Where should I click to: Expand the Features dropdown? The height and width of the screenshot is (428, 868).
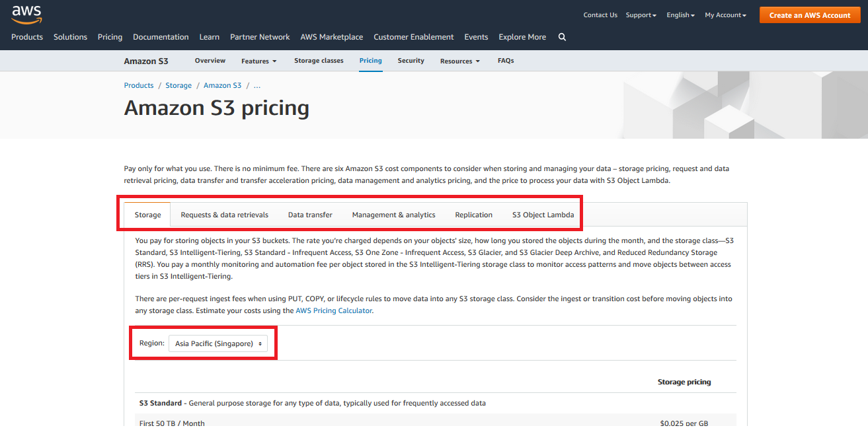(x=259, y=61)
